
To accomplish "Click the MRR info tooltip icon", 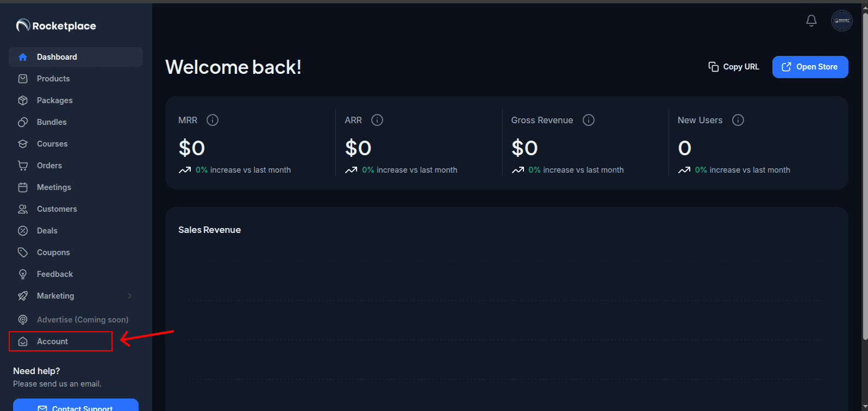I will tap(213, 120).
